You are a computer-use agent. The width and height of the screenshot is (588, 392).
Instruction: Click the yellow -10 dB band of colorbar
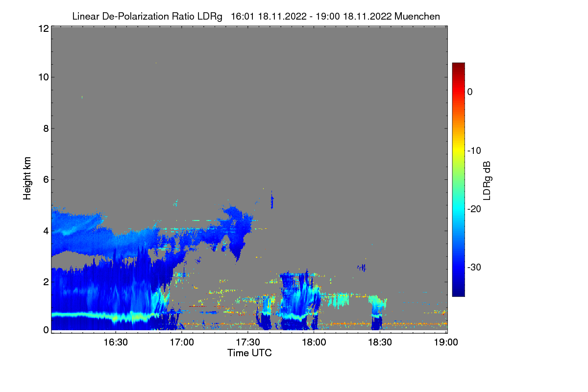[458, 150]
